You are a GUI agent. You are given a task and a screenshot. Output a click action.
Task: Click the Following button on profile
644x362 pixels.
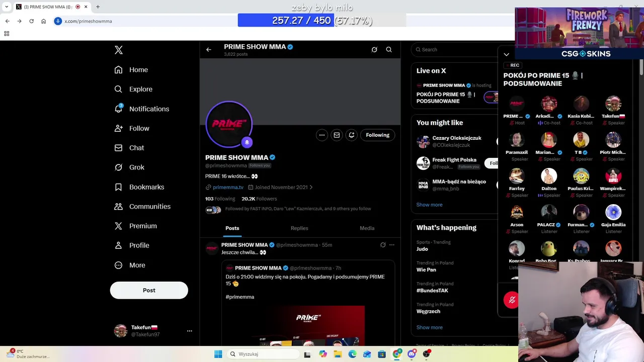(x=378, y=135)
